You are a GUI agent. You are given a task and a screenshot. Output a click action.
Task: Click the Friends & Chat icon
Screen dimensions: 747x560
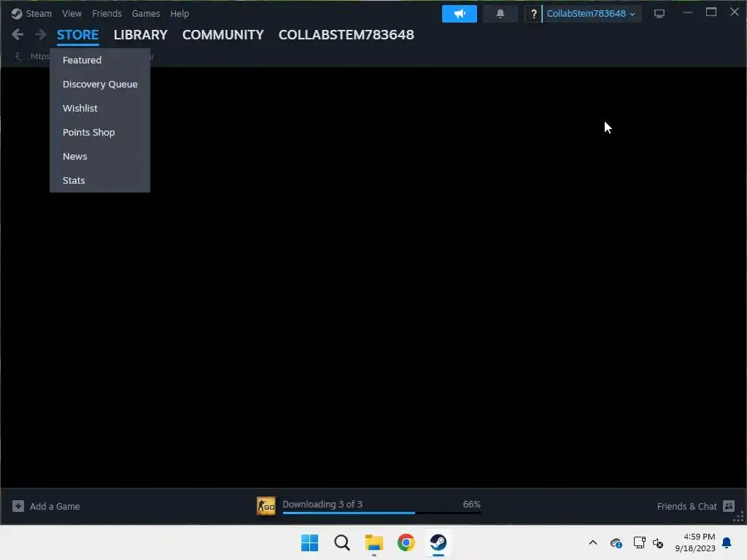[x=729, y=506]
